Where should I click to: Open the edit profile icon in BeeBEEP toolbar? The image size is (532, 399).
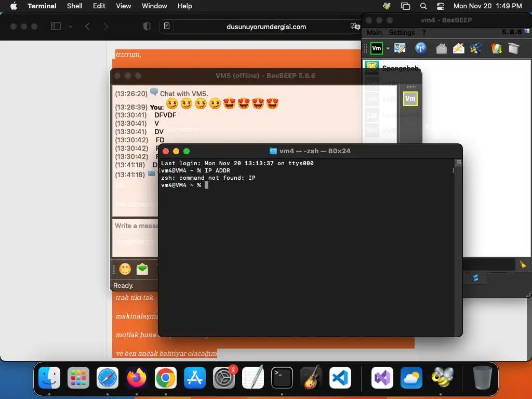tap(400, 48)
